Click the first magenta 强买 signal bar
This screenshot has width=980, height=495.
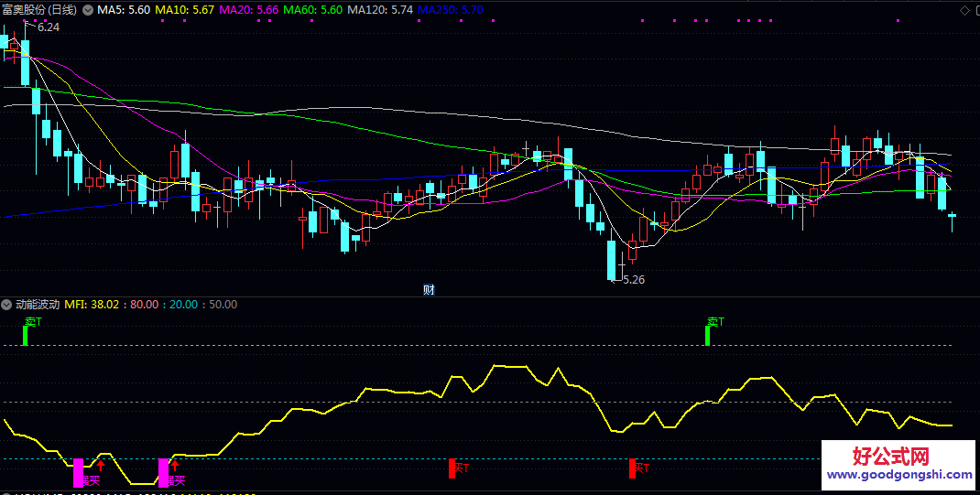[x=78, y=473]
